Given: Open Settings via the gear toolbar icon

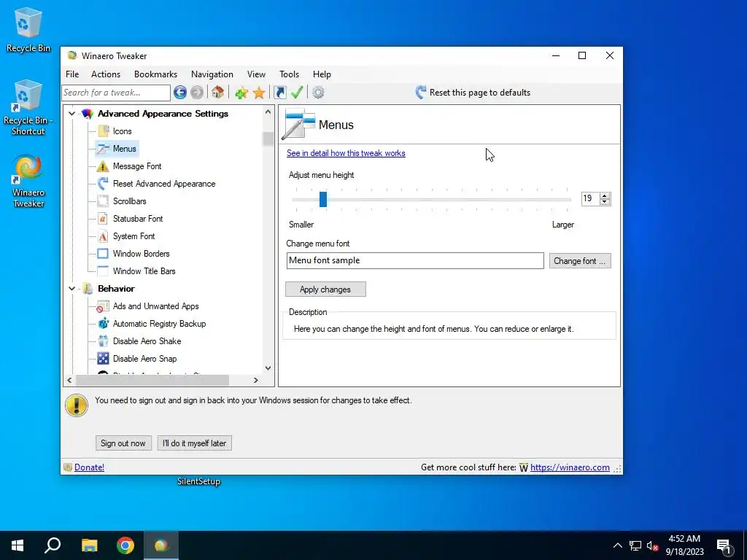Looking at the screenshot, I should click(x=318, y=93).
